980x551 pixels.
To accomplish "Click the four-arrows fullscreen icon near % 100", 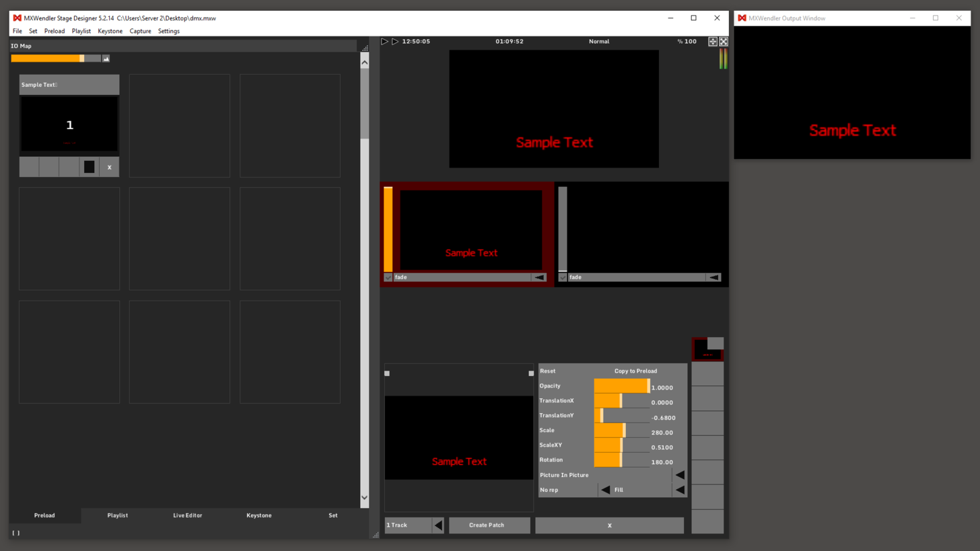I will (x=713, y=41).
